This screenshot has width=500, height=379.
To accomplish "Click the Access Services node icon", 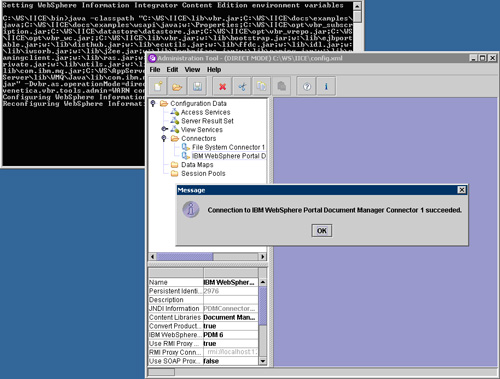I will coord(175,112).
